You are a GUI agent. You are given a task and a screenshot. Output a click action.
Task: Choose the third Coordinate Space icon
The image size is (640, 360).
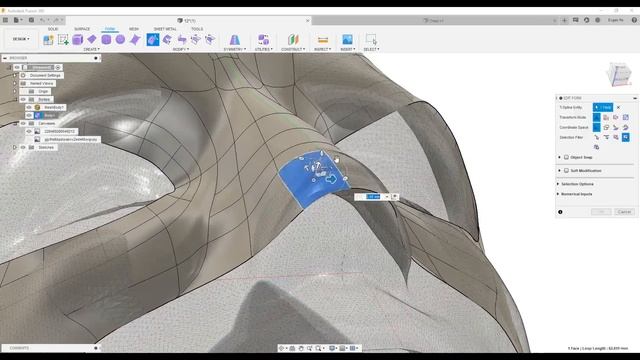(x=616, y=127)
